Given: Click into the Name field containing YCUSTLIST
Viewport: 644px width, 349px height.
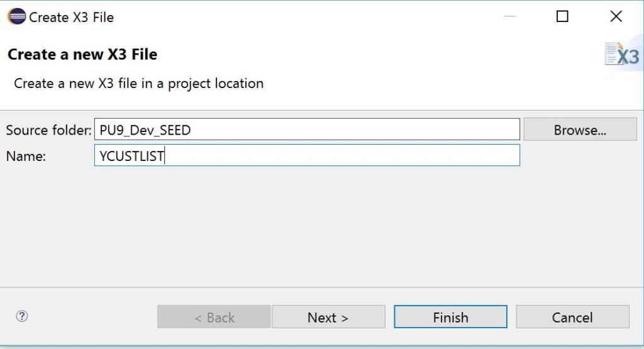Looking at the screenshot, I should [x=307, y=156].
